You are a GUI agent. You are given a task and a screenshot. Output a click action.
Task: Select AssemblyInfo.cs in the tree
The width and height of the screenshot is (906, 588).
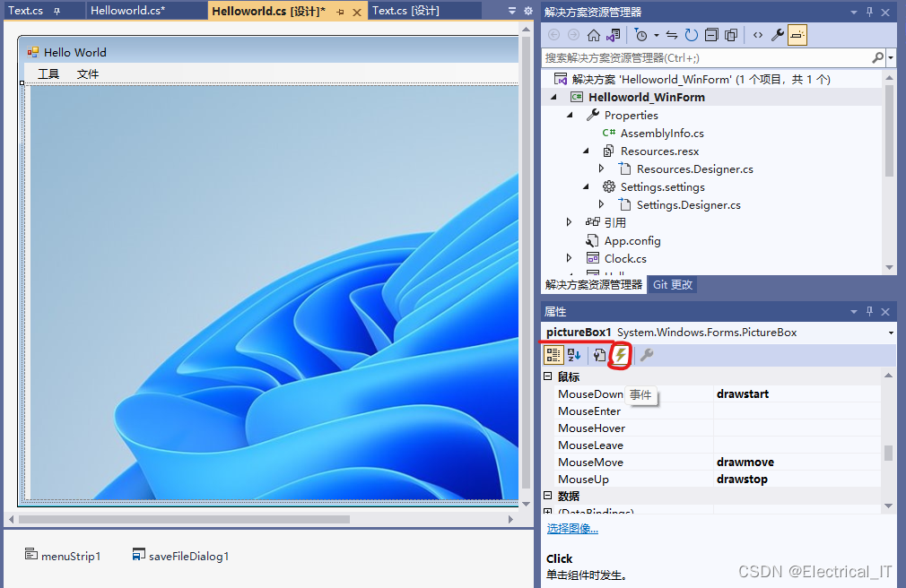(662, 133)
